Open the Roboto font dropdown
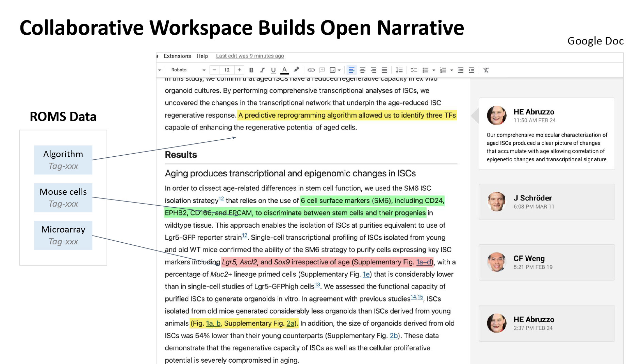643x364 pixels. tap(188, 70)
